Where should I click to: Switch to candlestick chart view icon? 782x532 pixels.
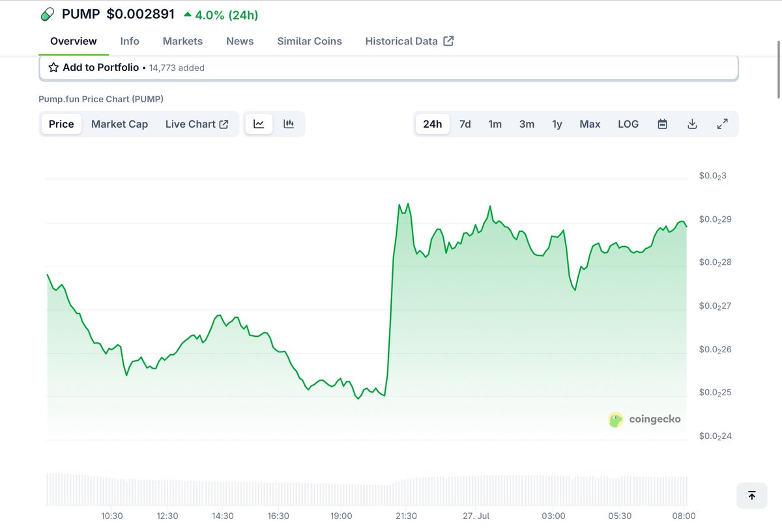click(x=289, y=124)
